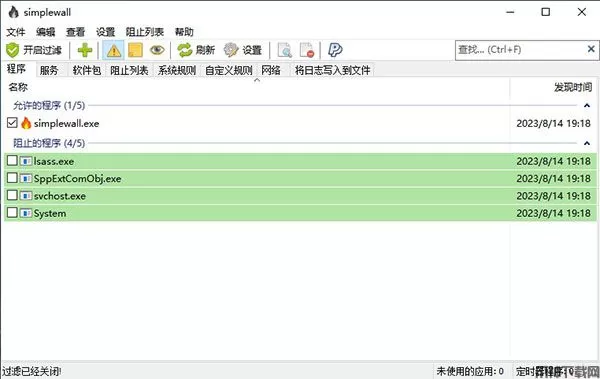
Task: Open the 帮助 menu
Action: click(x=184, y=32)
